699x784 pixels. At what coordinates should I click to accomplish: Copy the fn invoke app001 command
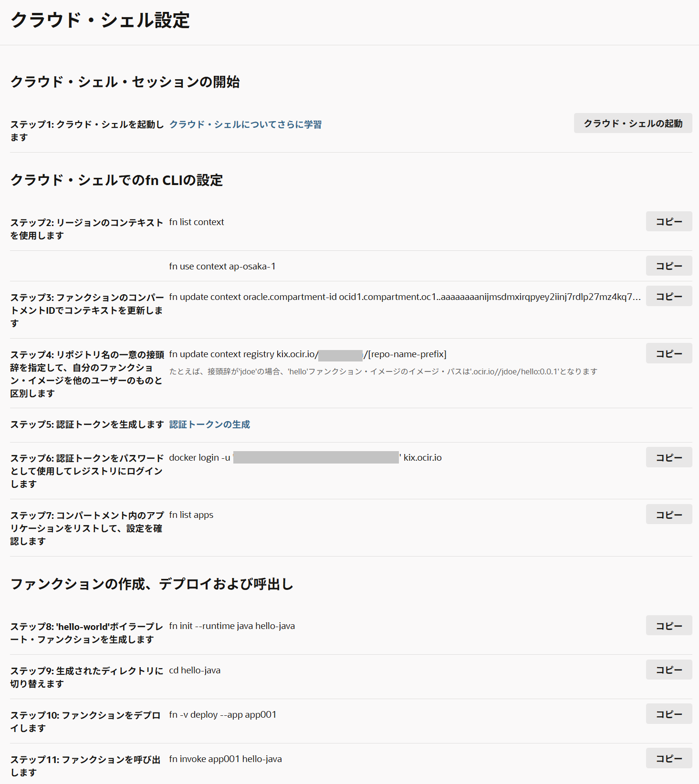pos(668,759)
